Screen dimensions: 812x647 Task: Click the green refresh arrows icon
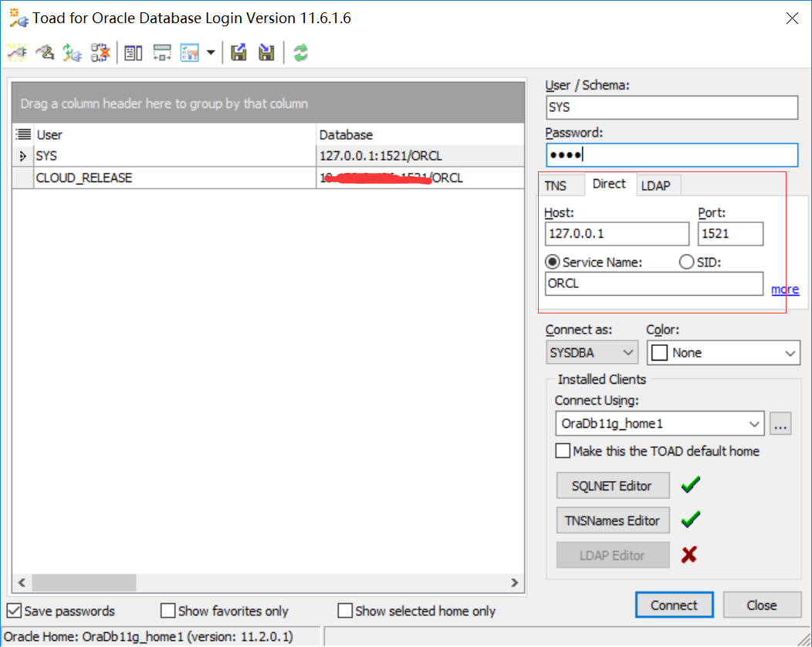300,53
